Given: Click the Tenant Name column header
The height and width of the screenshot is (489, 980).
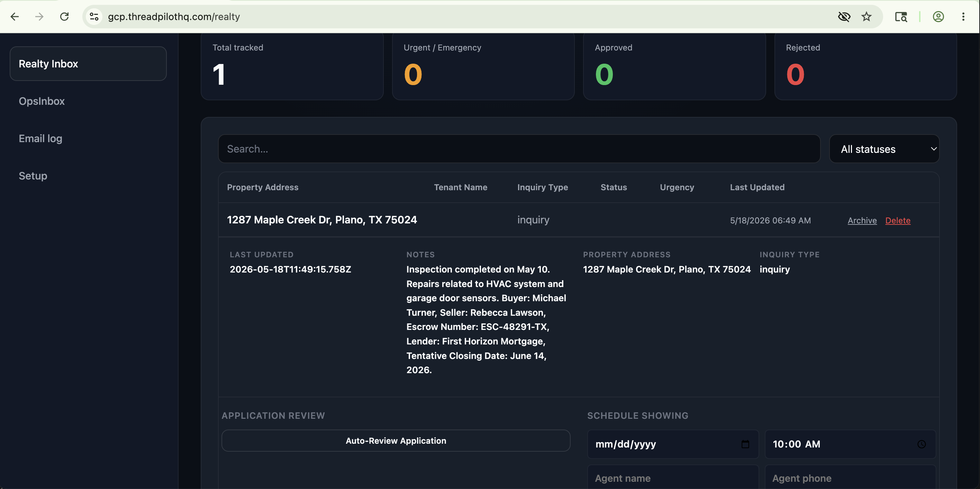Looking at the screenshot, I should click(460, 187).
